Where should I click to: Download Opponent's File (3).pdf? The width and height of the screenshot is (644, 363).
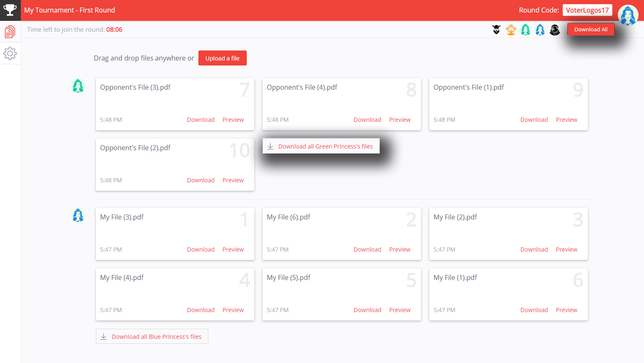200,120
